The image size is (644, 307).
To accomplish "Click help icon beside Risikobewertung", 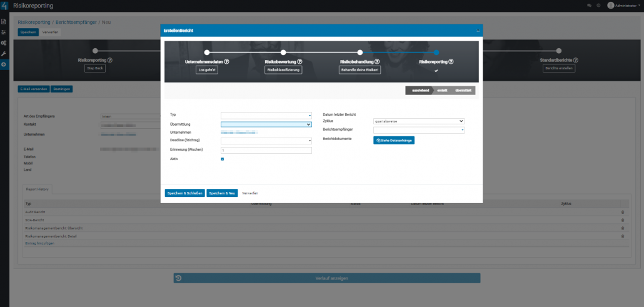I will (299, 62).
